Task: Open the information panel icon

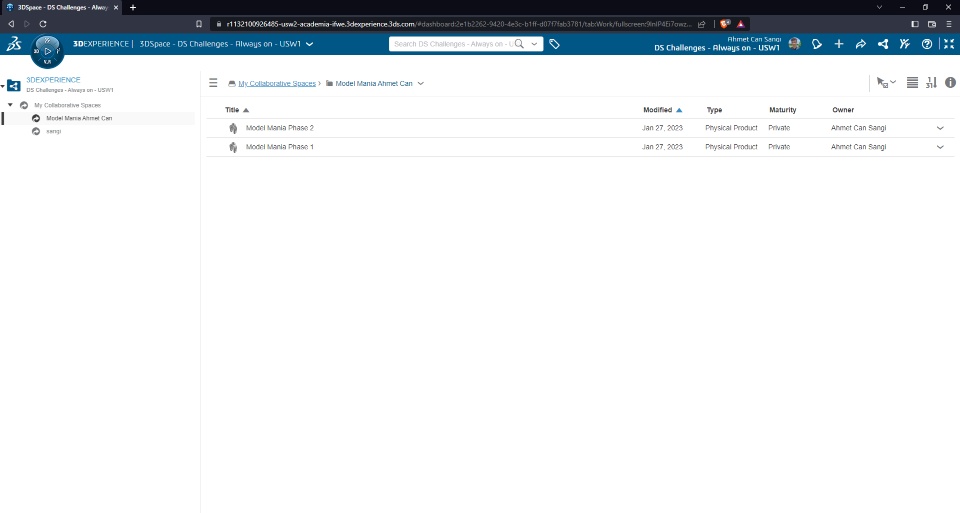Action: pyautogui.click(x=950, y=83)
